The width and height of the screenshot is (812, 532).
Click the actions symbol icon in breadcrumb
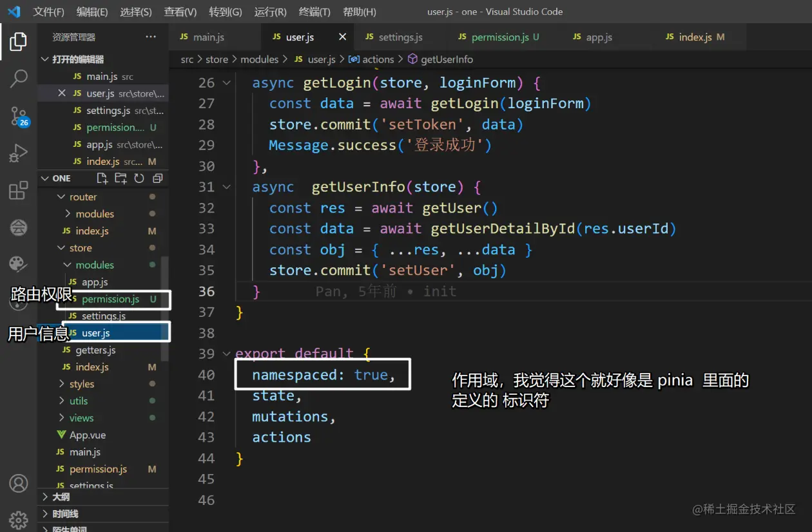point(354,59)
